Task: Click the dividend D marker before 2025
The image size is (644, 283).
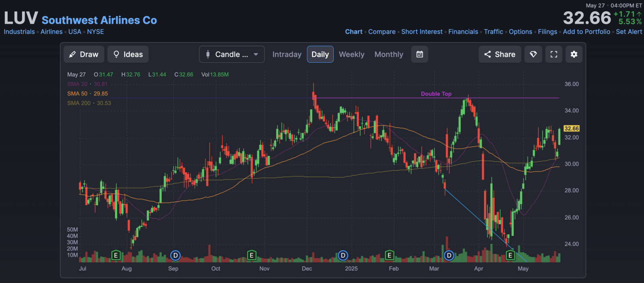Action: [x=343, y=255]
